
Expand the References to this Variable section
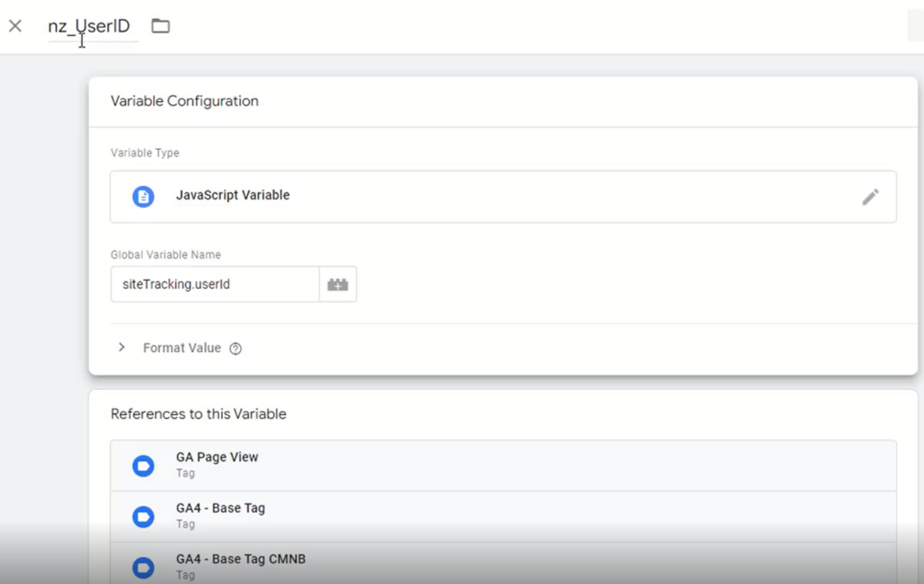pos(198,413)
